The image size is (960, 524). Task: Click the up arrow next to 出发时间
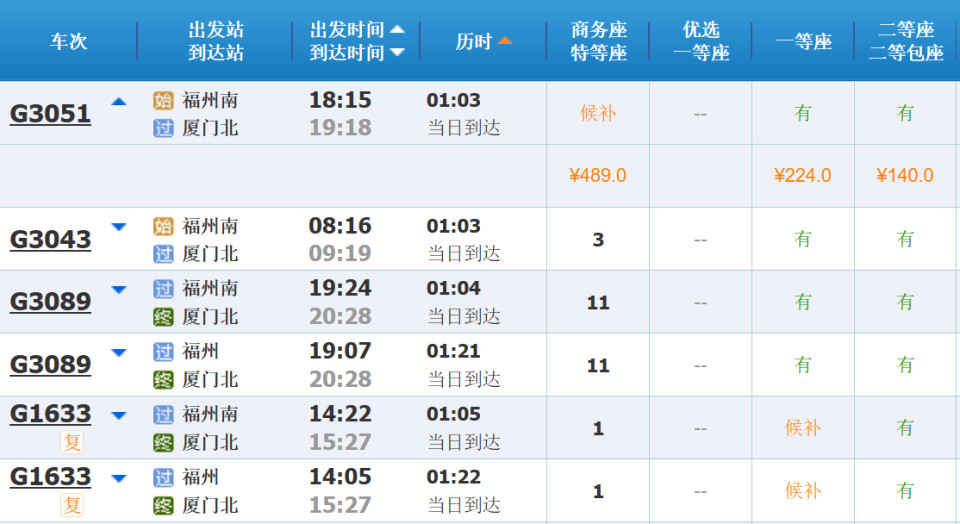[x=397, y=30]
